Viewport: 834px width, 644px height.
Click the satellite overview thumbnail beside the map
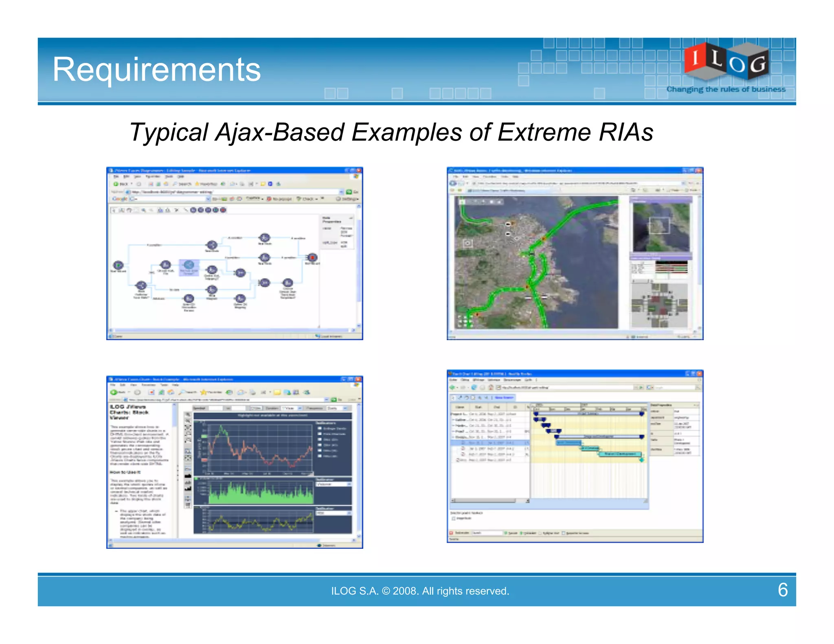pyautogui.click(x=661, y=227)
